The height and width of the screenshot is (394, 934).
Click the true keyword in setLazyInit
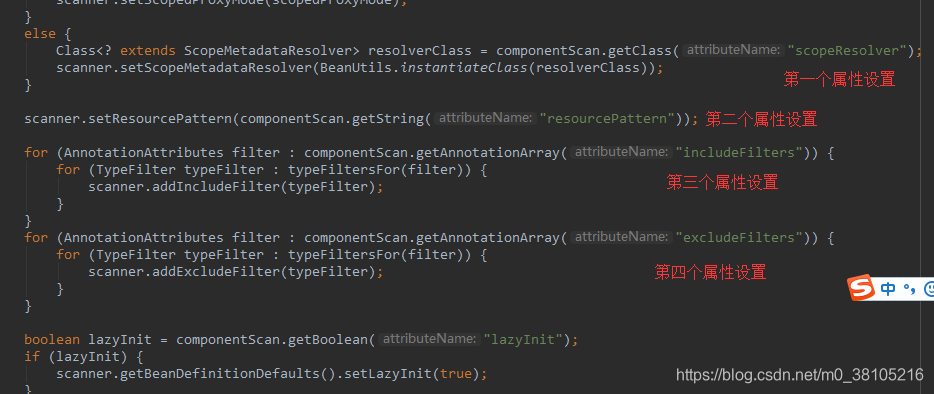pyautogui.click(x=455, y=374)
